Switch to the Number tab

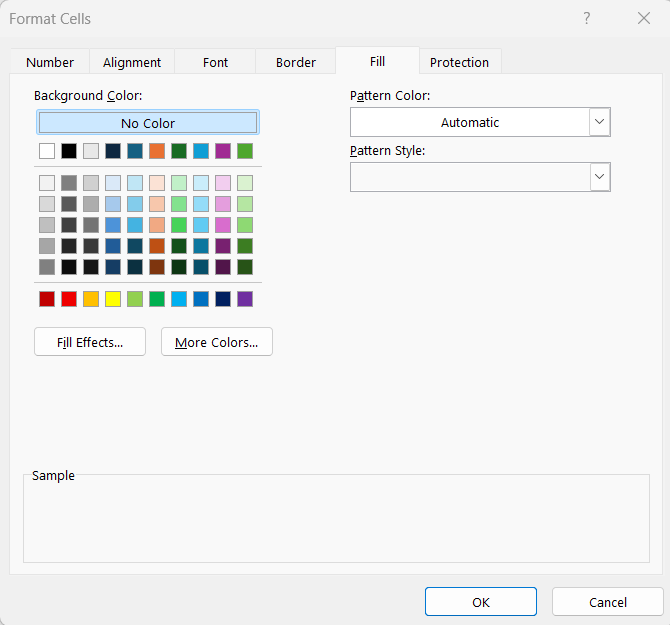pyautogui.click(x=50, y=62)
